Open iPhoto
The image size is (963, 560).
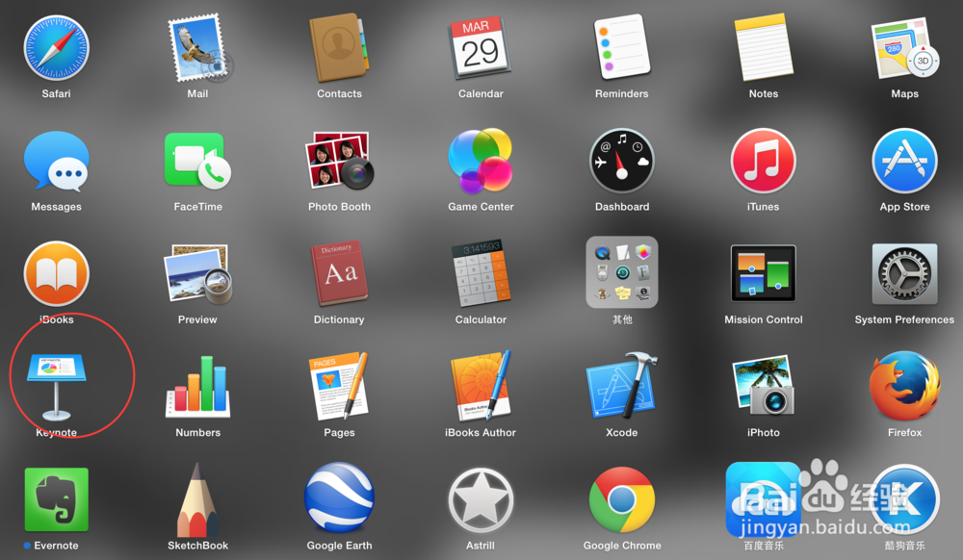(x=764, y=385)
